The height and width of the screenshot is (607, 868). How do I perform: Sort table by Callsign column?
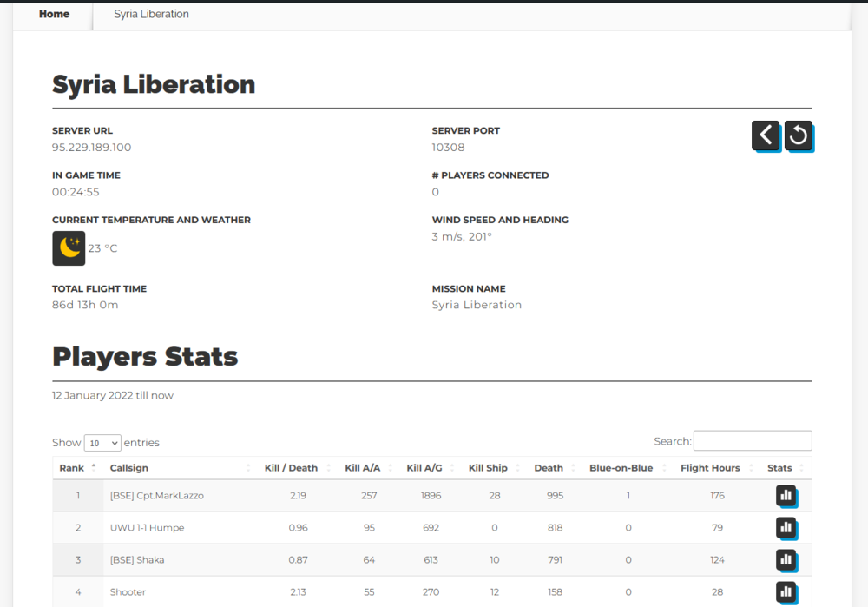click(x=181, y=468)
